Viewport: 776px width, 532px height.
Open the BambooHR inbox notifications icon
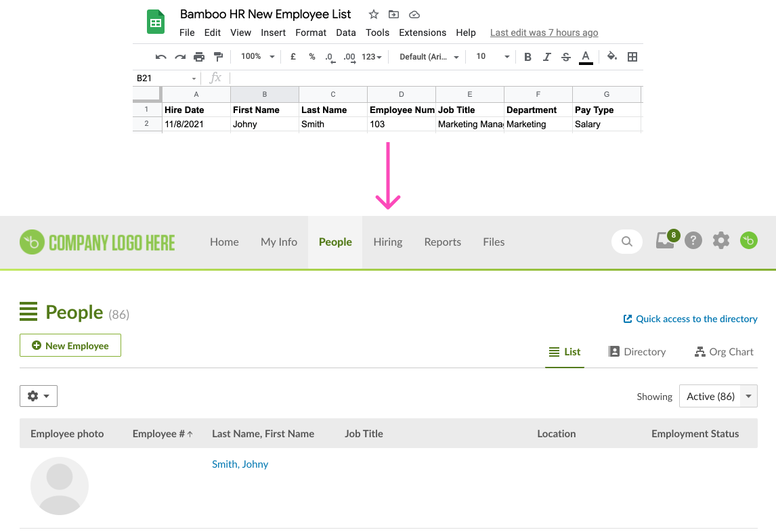pos(665,240)
